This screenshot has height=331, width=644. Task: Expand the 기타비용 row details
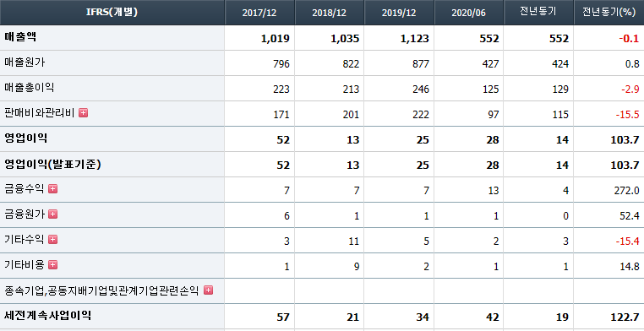[x=52, y=265]
